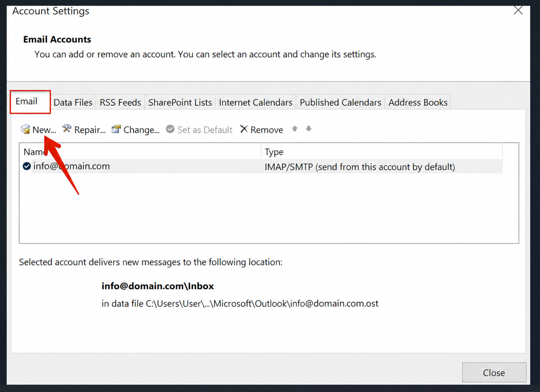Open the Email tab
The width and height of the screenshot is (540, 392).
point(30,102)
